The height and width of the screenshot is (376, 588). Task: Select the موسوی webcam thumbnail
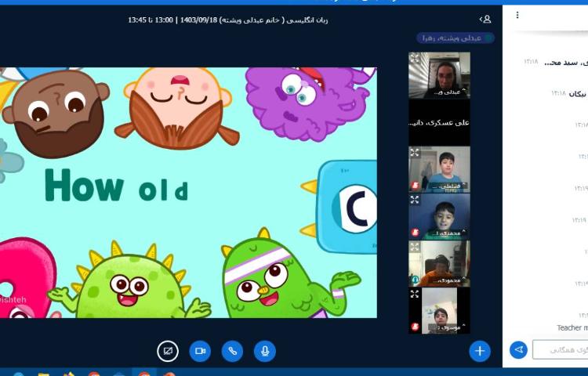(439, 311)
